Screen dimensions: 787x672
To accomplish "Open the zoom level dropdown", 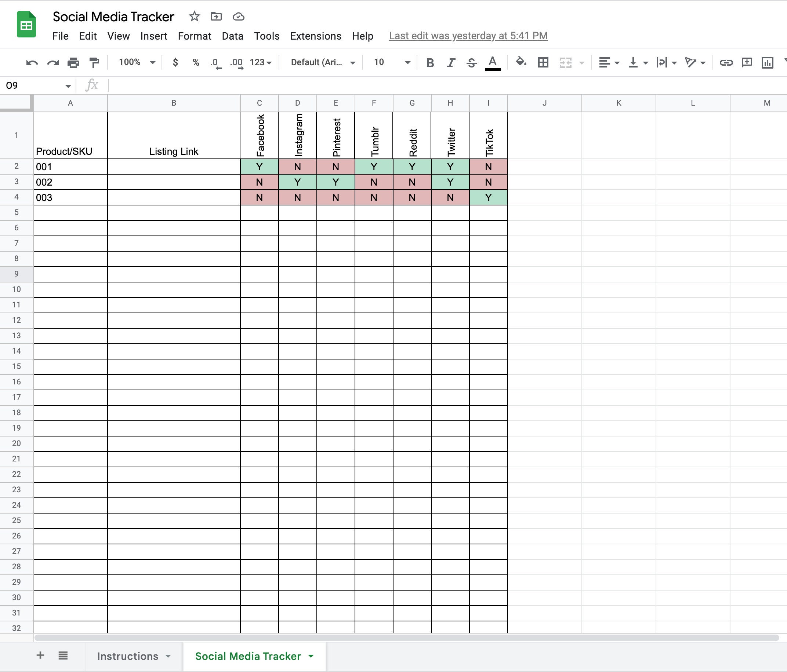I will (x=136, y=62).
